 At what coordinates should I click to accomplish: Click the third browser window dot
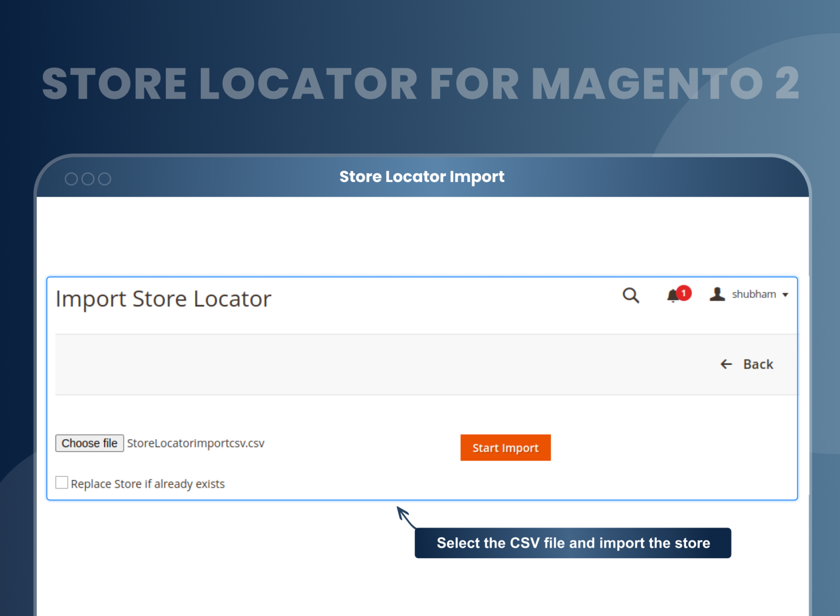coord(105,179)
